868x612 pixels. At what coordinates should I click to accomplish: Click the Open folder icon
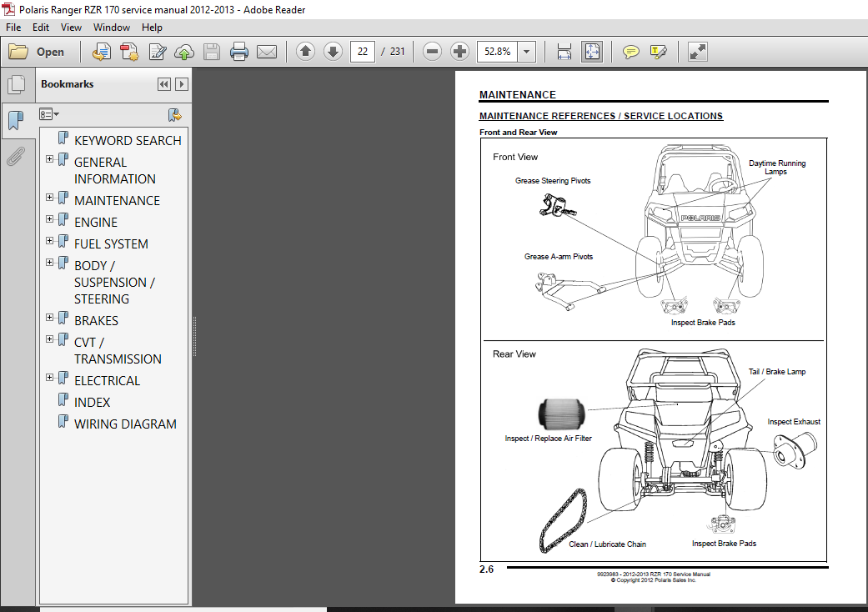(x=18, y=52)
